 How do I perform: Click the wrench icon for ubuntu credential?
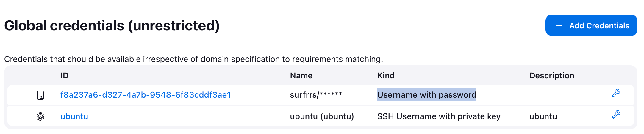click(616, 115)
